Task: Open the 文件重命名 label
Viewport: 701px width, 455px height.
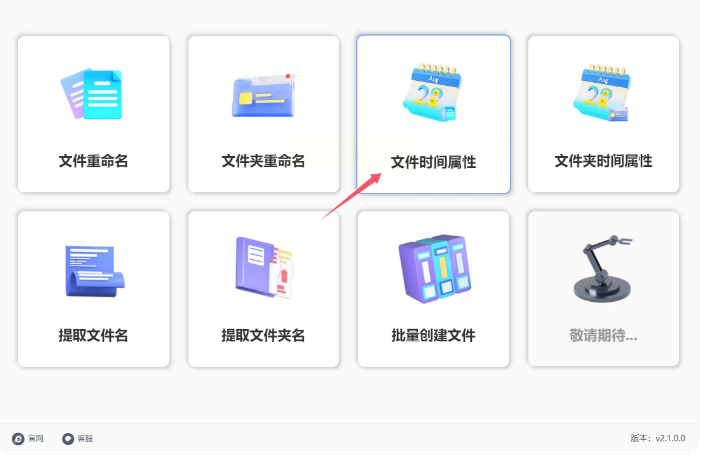Action: coord(93,161)
